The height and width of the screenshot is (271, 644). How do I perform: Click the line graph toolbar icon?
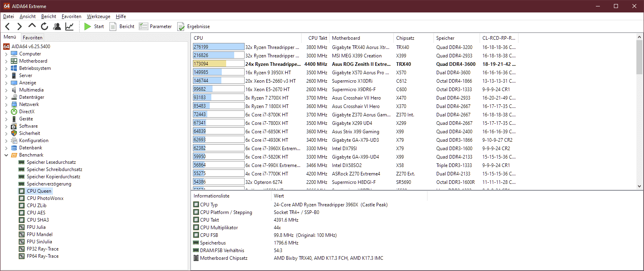click(x=69, y=26)
